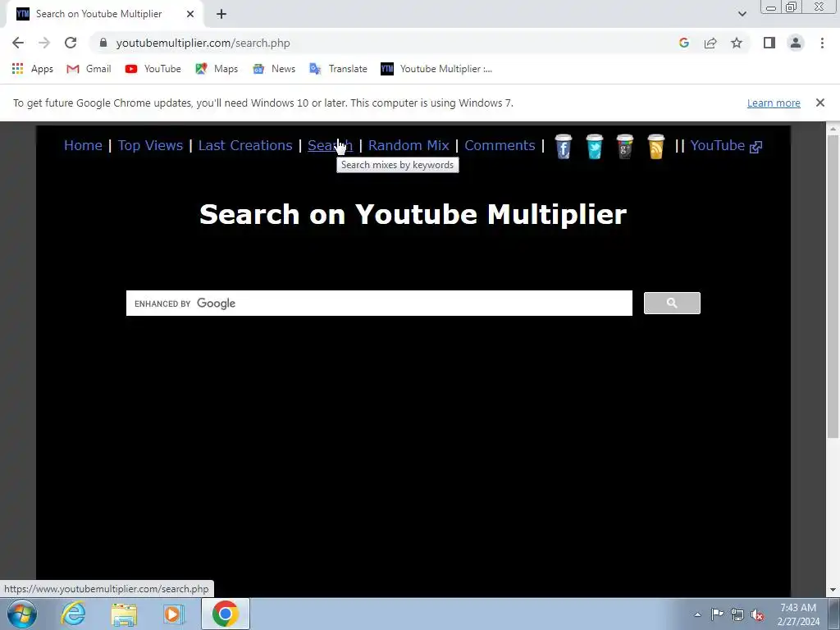Click the muted volume tray icon
The image size is (840, 630).
click(757, 614)
